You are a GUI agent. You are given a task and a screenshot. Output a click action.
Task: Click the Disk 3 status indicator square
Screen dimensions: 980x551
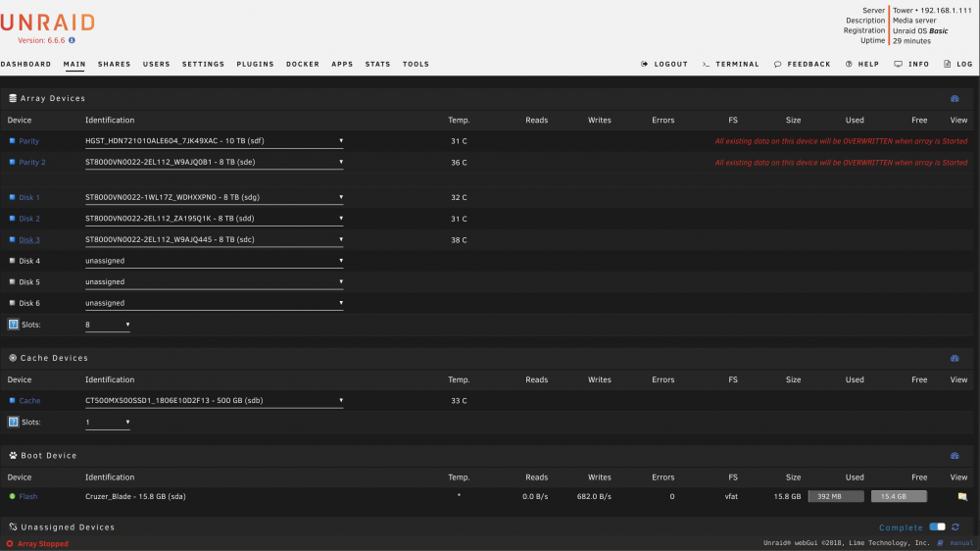pyautogui.click(x=12, y=239)
